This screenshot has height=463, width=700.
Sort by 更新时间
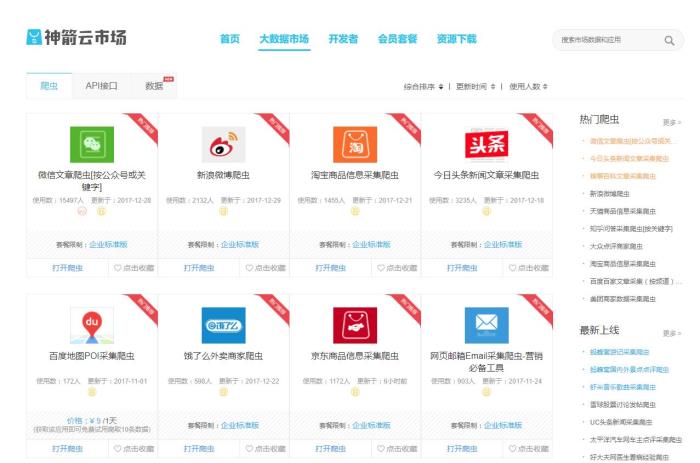475,87
